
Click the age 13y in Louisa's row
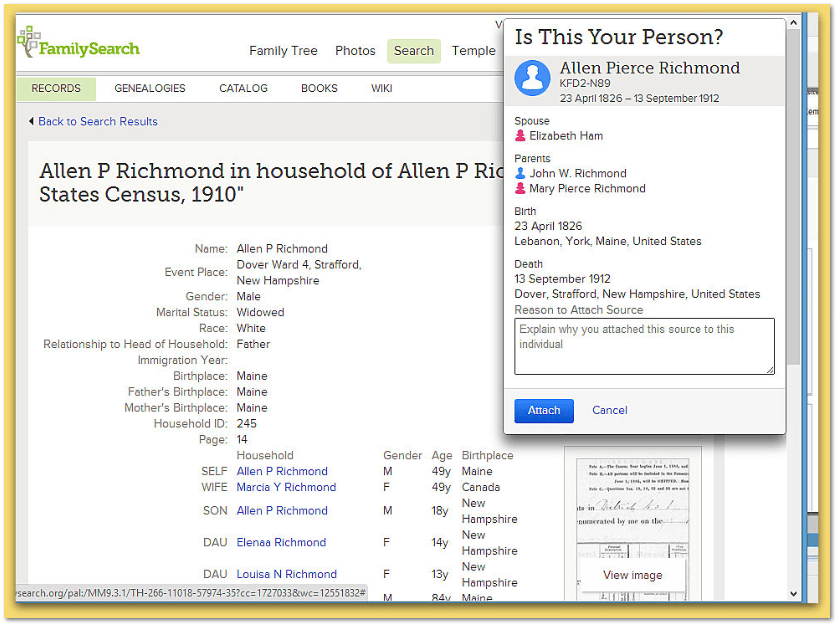click(439, 574)
